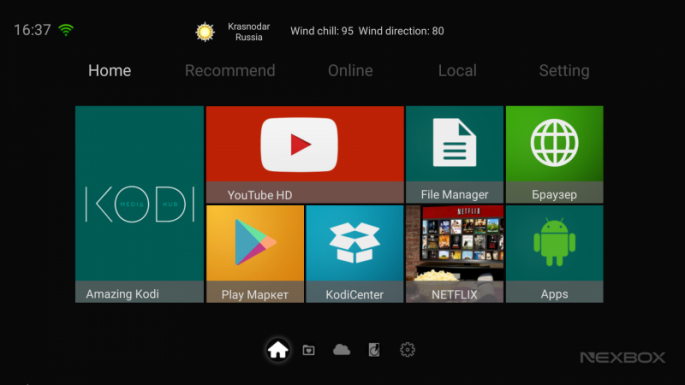Open the File Manager tile
The width and height of the screenshot is (685, 385).
454,154
